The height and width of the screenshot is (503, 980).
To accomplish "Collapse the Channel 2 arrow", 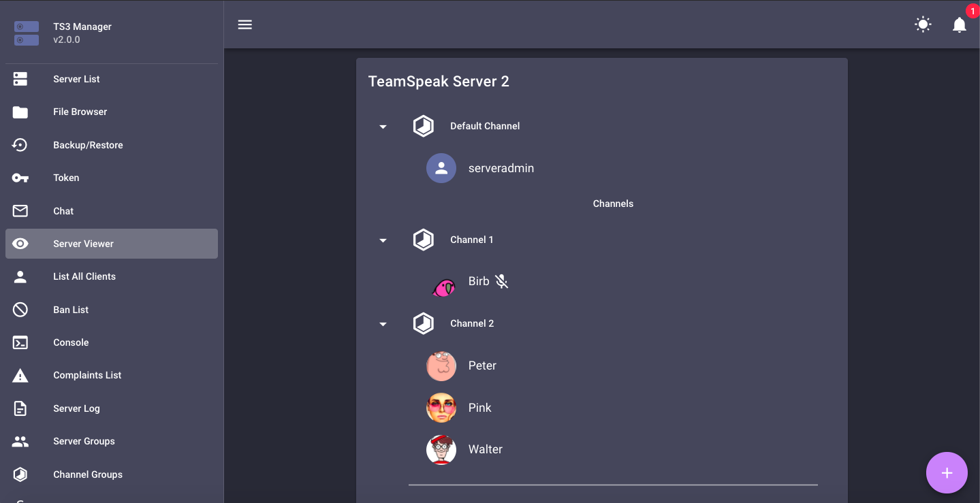I will pyautogui.click(x=383, y=324).
